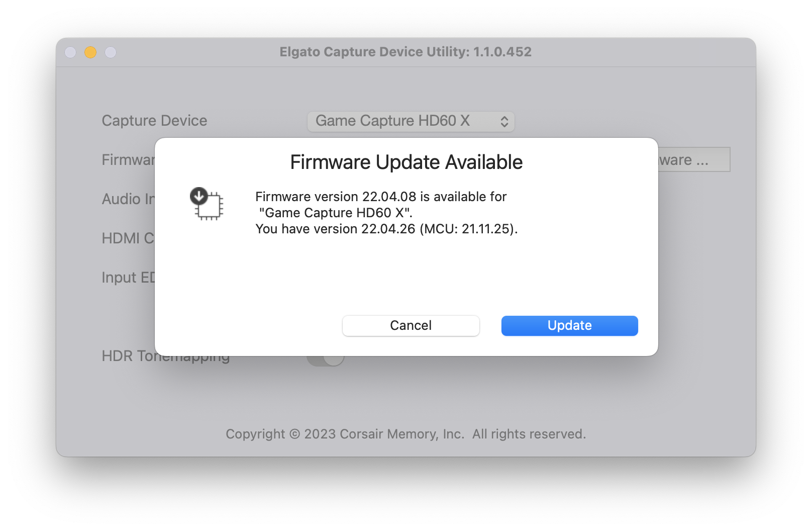Cancel the firmware update dialog

coord(411,325)
